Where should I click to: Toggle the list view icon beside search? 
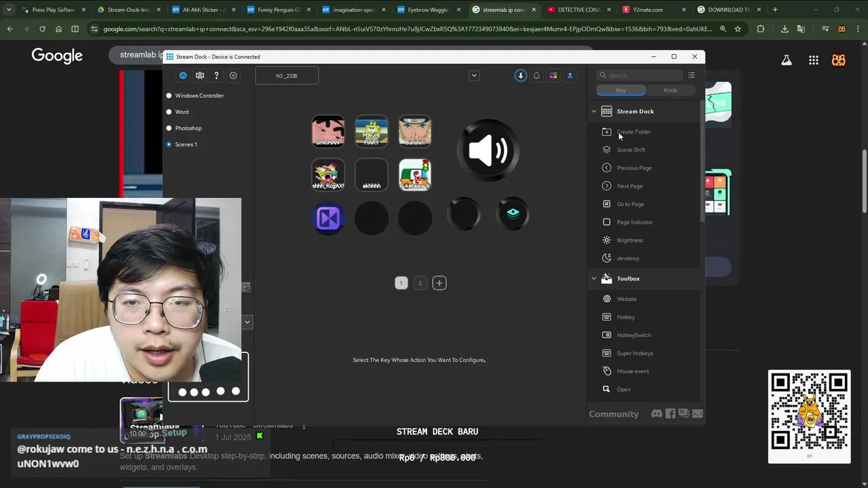691,75
